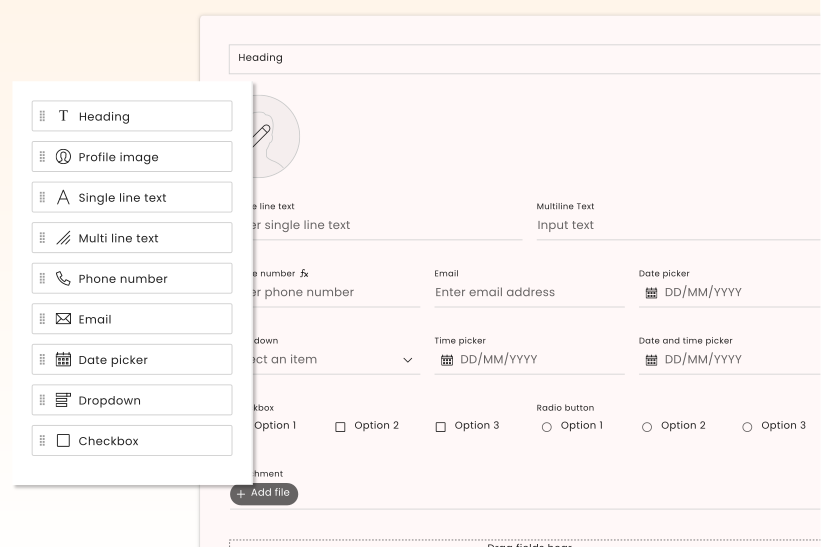The width and height of the screenshot is (822, 547).
Task: Click the Email envelope icon in palette
Action: tap(63, 320)
